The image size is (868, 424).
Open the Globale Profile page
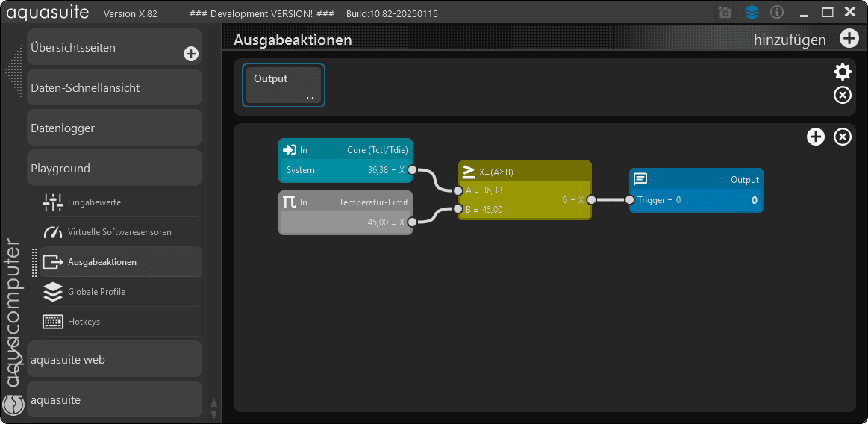click(121, 292)
